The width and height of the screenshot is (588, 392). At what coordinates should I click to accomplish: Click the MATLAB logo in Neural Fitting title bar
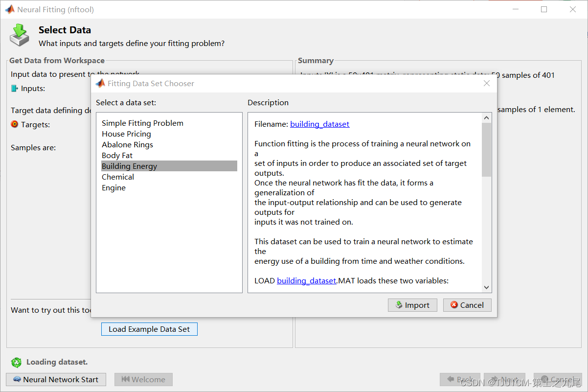[x=9, y=9]
